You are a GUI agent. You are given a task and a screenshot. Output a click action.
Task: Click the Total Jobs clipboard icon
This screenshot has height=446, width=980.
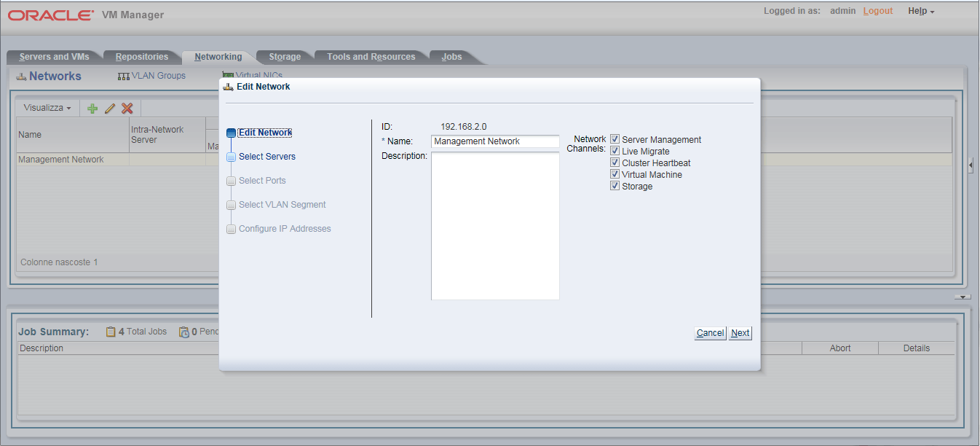click(111, 332)
